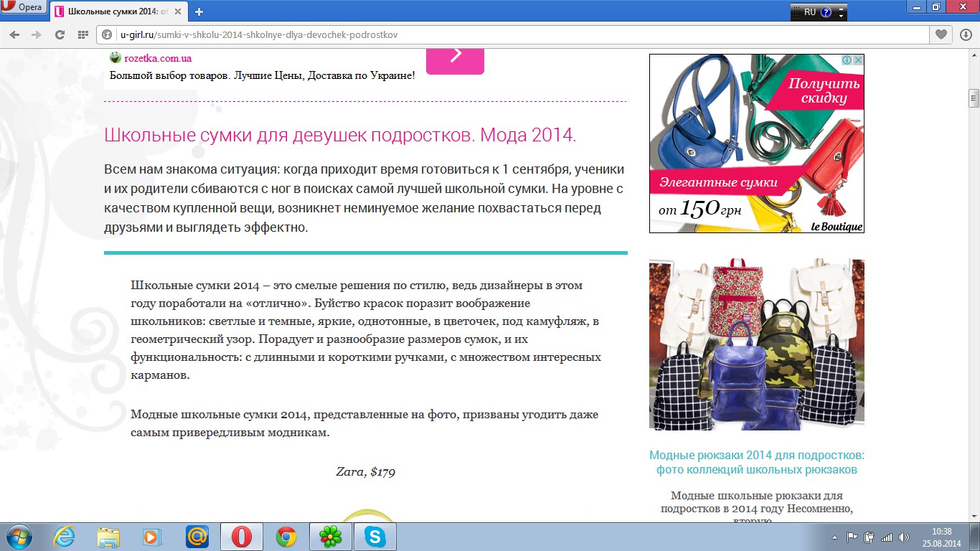This screenshot has width=980, height=551.
Task: Click the AdChoices info icon on ad
Action: point(847,60)
